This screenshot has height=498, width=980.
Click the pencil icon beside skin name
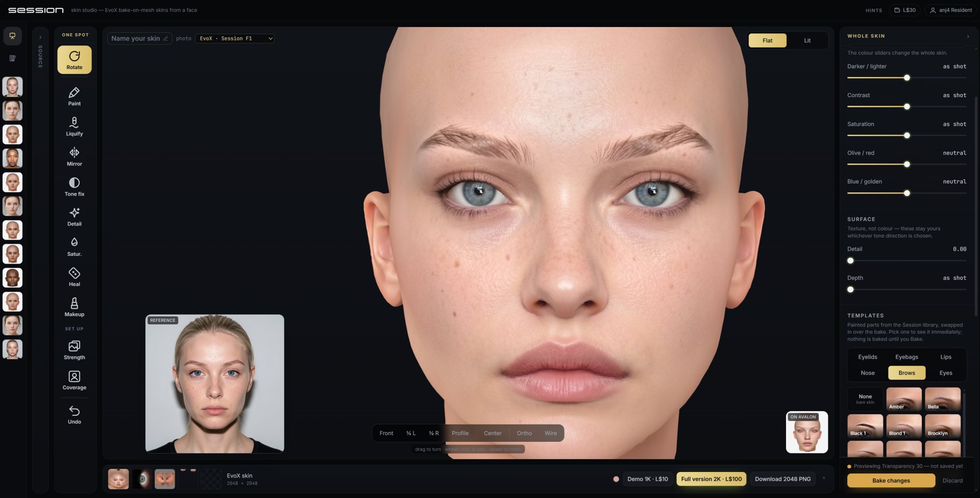pos(165,39)
